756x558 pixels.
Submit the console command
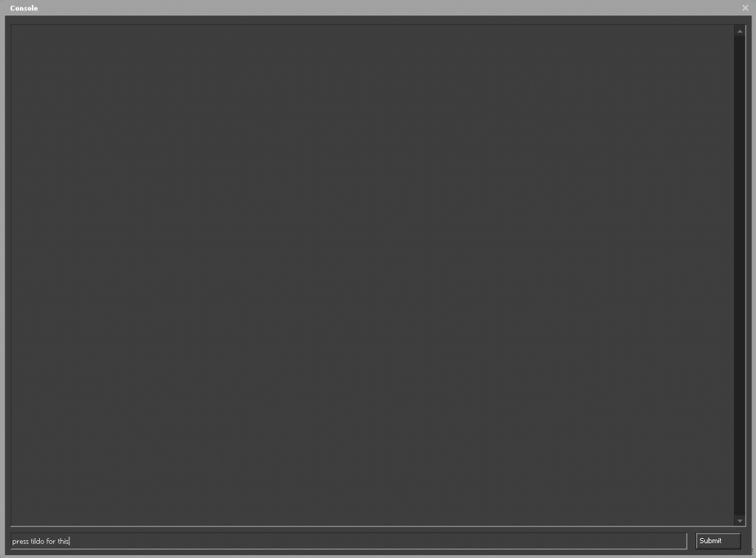click(x=718, y=540)
